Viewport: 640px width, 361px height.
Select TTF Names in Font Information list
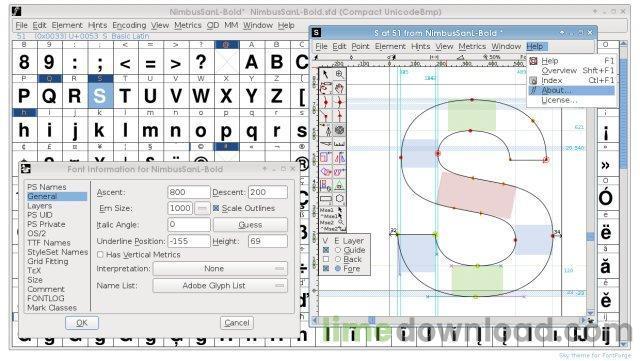49,243
